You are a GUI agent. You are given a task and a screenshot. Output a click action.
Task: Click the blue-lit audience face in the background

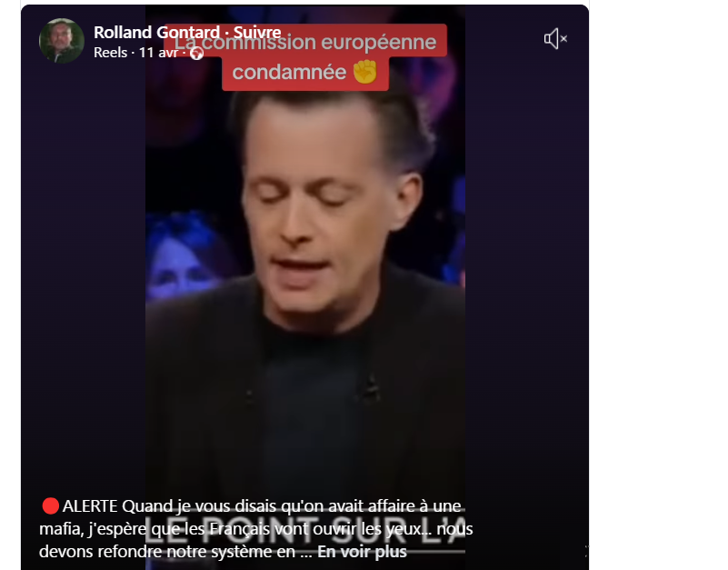pos(185,260)
